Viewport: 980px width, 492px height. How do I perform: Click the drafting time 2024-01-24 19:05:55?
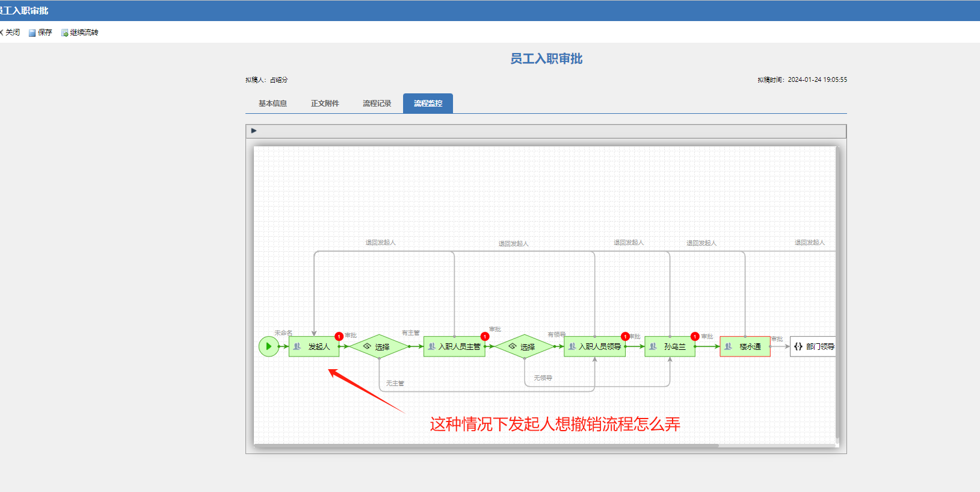[x=818, y=79]
